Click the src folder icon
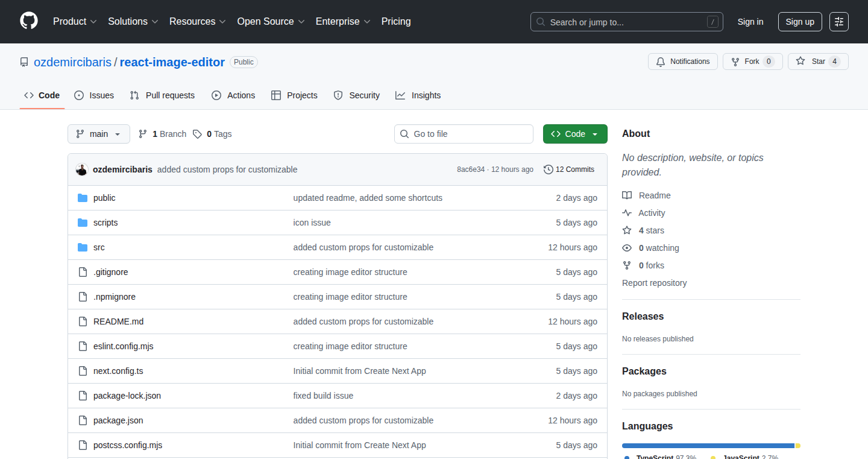Screen dimensions: 868x459 pyautogui.click(x=83, y=247)
